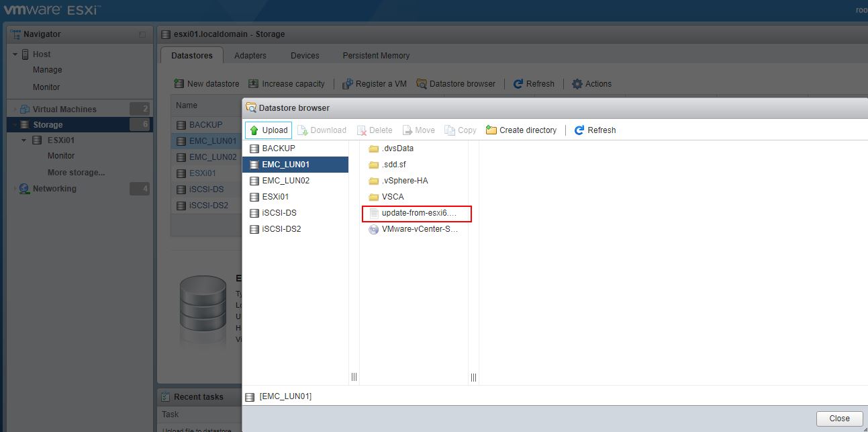
Task: Click the Host server icon in Navigator
Action: click(26, 54)
